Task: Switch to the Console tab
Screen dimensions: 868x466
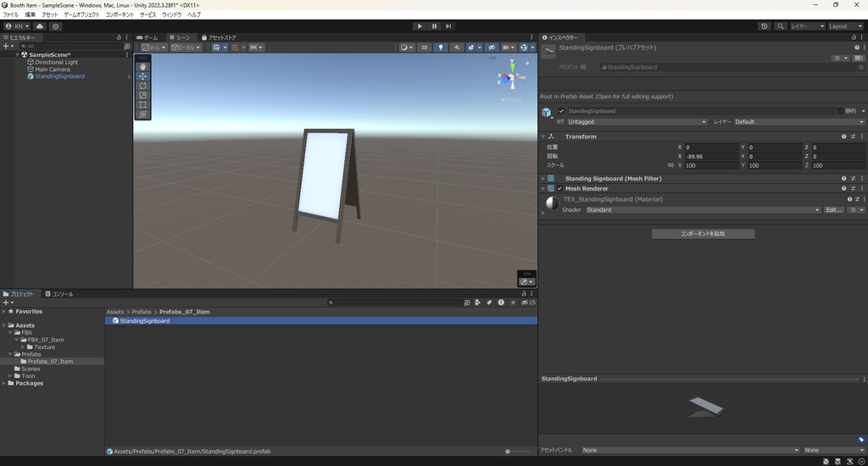Action: click(59, 294)
